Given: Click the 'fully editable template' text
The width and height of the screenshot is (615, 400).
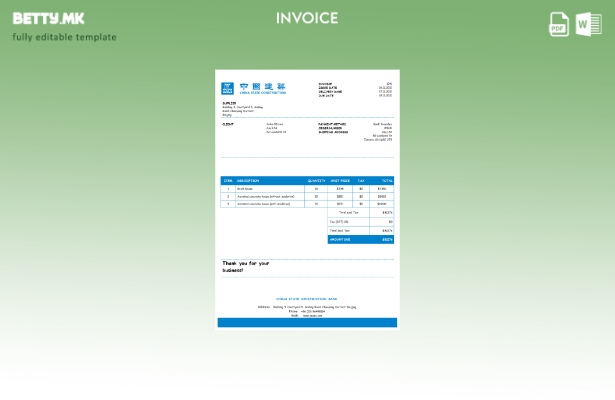Looking at the screenshot, I should point(64,37).
